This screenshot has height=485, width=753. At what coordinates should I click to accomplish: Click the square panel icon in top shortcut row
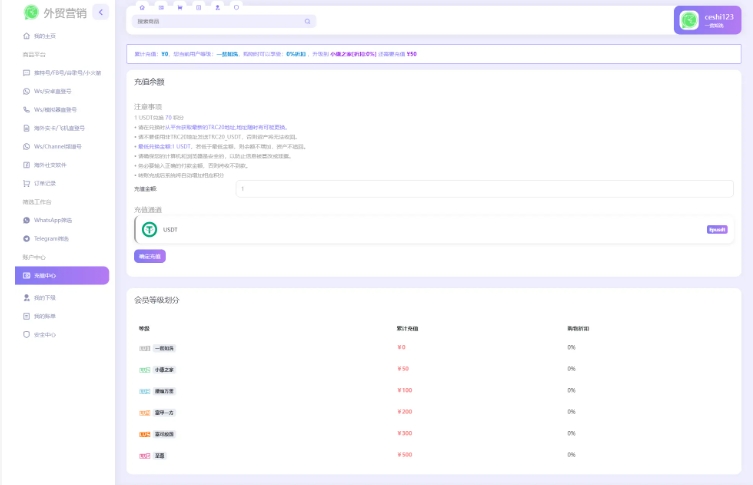tap(198, 7)
